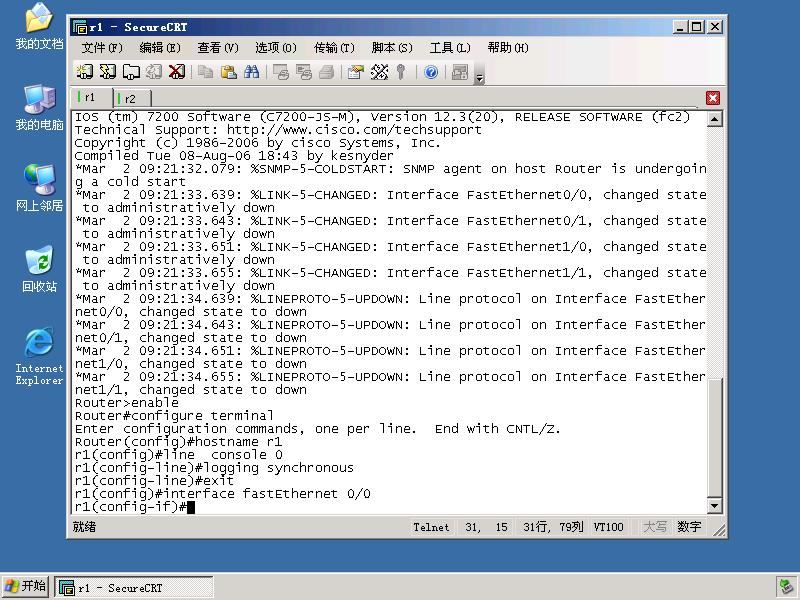Click the Quick Connect lightning icon
The width and height of the screenshot is (800, 600).
(108, 72)
